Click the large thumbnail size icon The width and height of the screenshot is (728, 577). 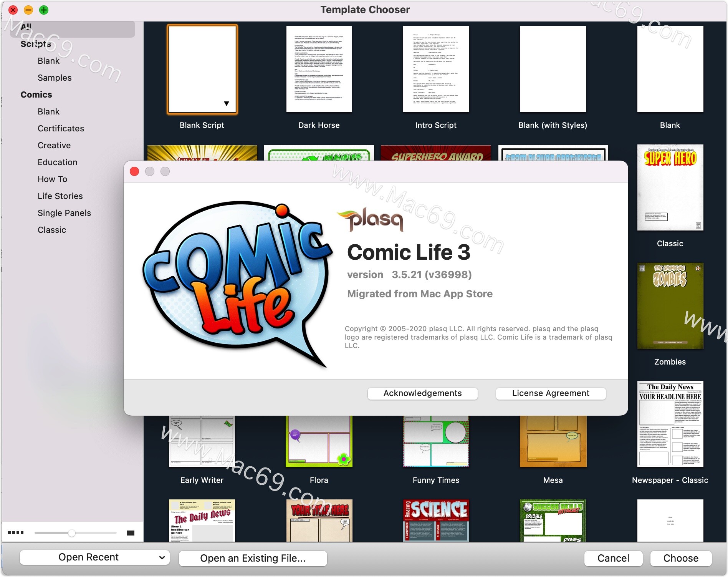(131, 533)
